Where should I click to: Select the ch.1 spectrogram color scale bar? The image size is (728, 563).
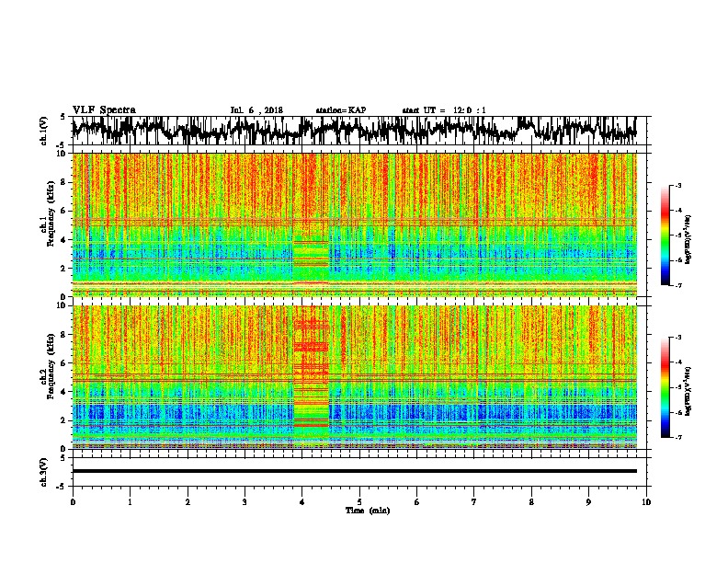coord(665,236)
